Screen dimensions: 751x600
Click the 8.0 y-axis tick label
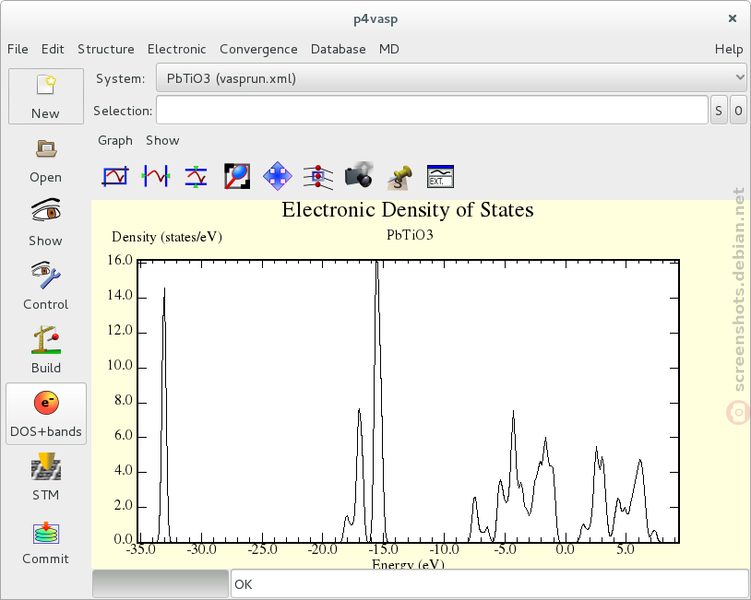[123, 401]
